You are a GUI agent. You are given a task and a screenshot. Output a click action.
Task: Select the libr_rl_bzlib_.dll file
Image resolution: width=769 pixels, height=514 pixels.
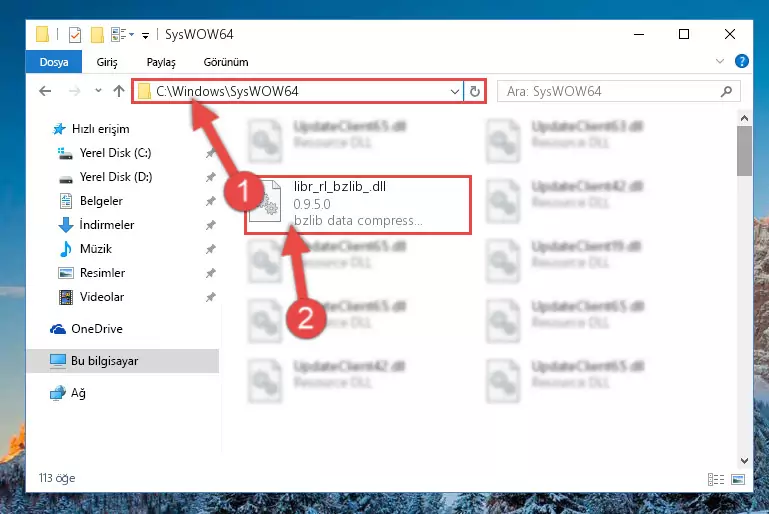click(x=358, y=205)
